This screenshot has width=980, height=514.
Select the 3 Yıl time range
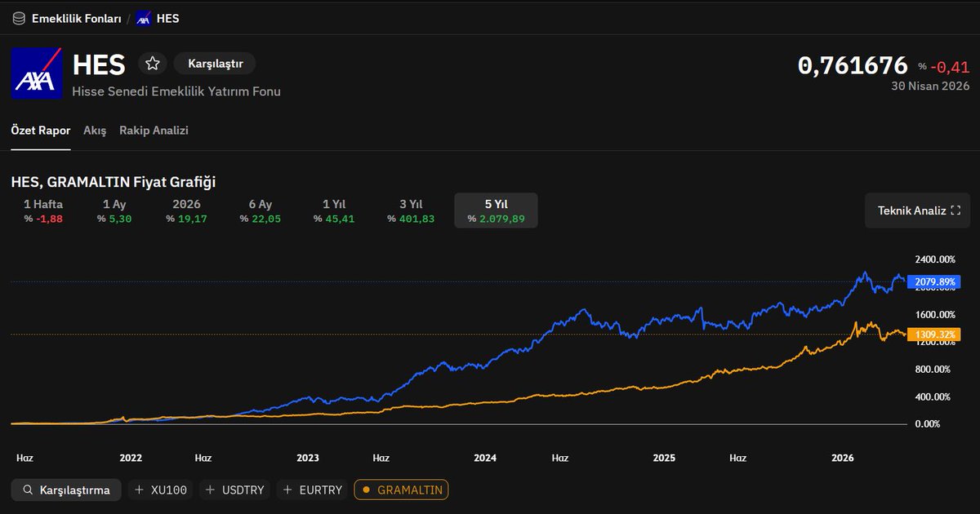click(x=411, y=210)
